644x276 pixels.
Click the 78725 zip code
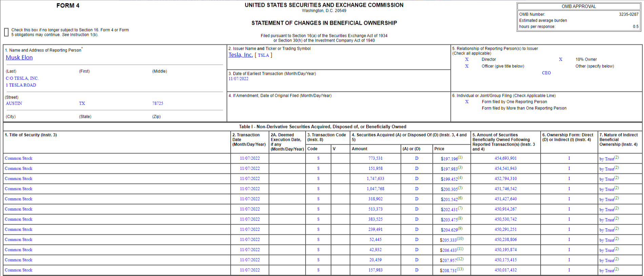(157, 103)
